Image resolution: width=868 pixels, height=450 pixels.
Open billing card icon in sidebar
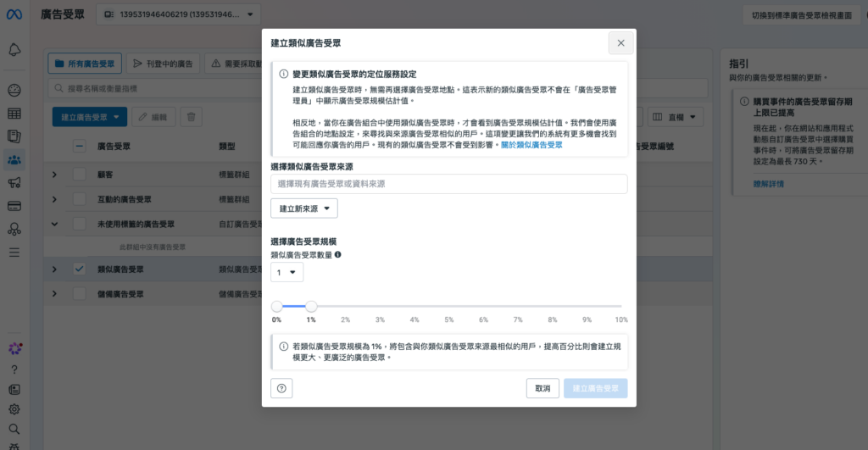[x=14, y=206]
